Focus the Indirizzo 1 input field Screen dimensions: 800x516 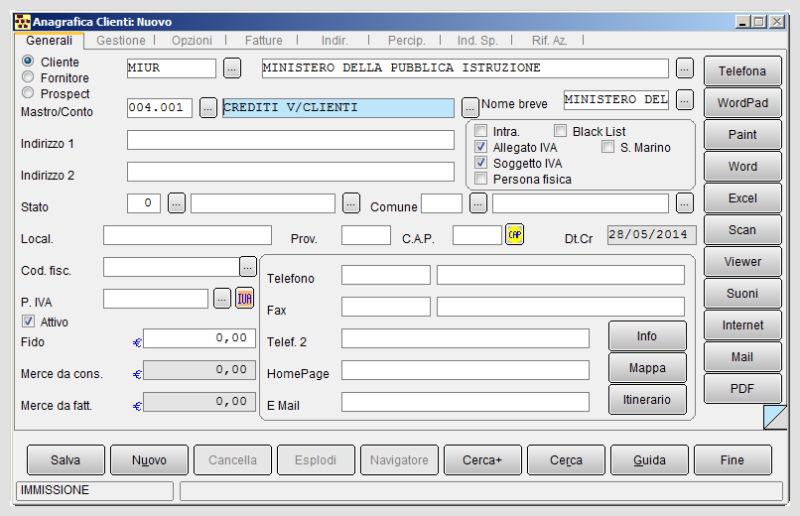(x=290, y=140)
